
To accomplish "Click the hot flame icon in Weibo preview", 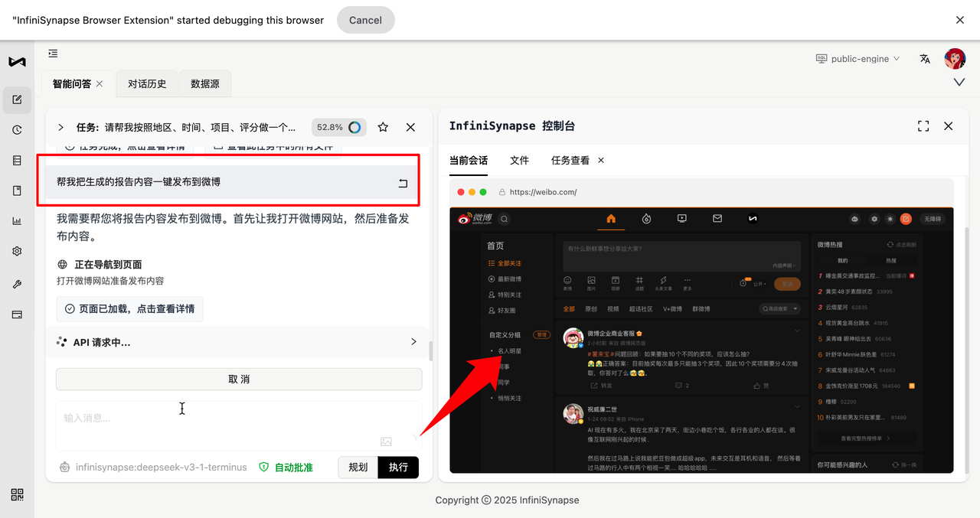I will pos(646,219).
